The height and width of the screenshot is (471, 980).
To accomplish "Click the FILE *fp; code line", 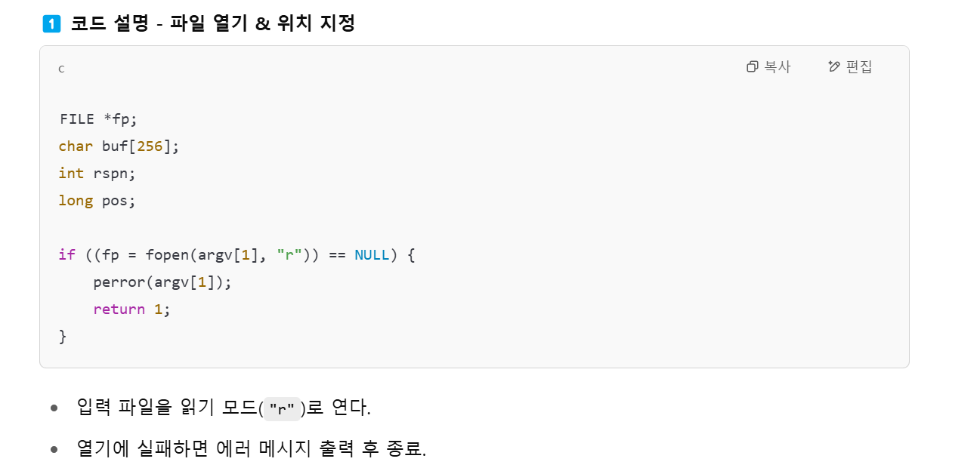I will tap(98, 119).
